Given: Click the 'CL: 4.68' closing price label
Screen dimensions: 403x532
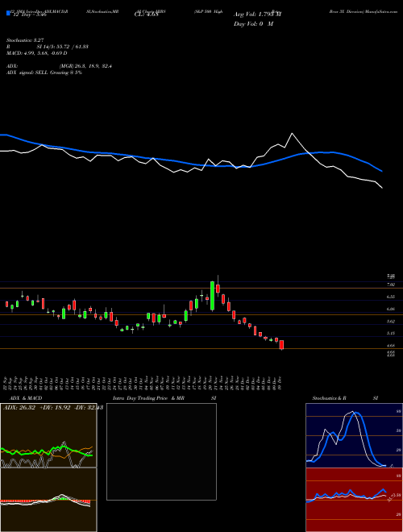Looking at the screenshot, I should (146, 15).
